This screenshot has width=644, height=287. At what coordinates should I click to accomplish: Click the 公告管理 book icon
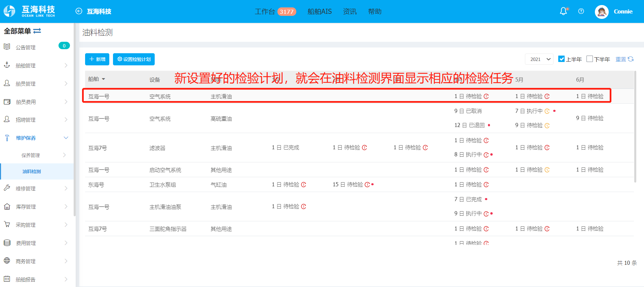click(7, 47)
